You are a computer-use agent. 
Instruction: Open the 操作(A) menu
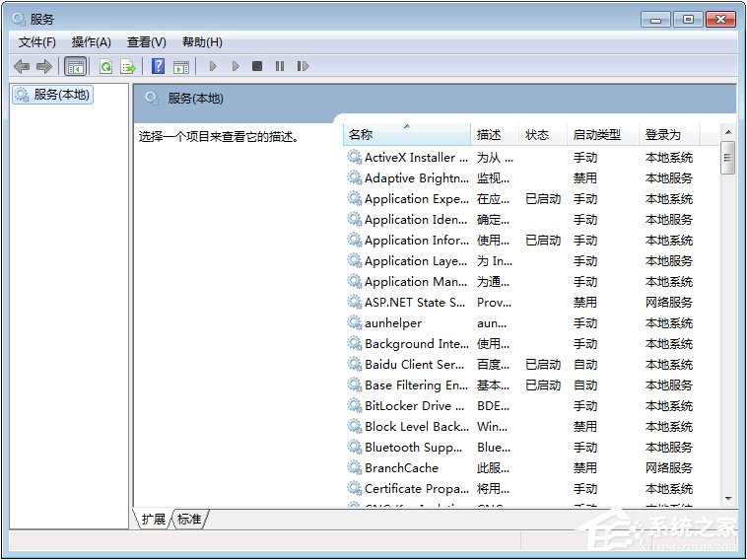[92, 42]
